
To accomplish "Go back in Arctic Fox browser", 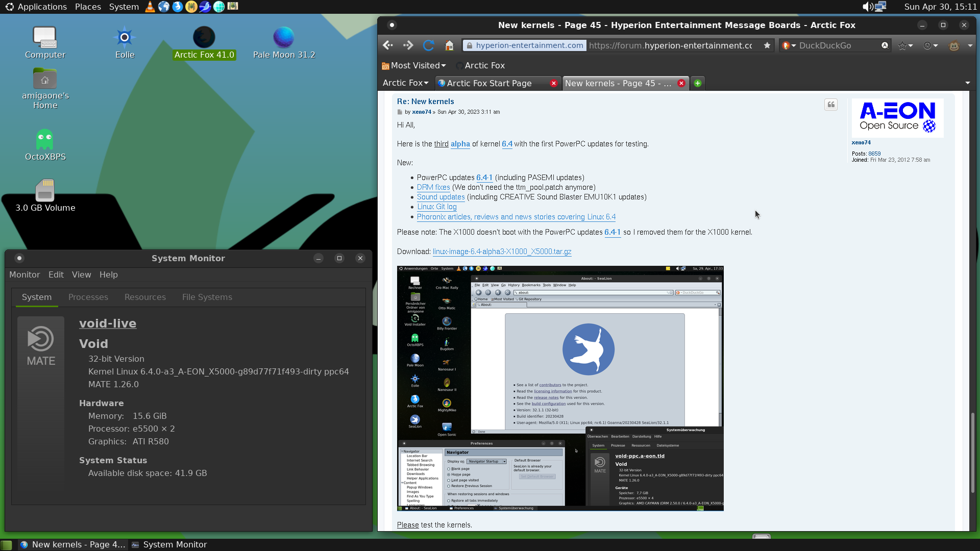I will pyautogui.click(x=388, y=45).
